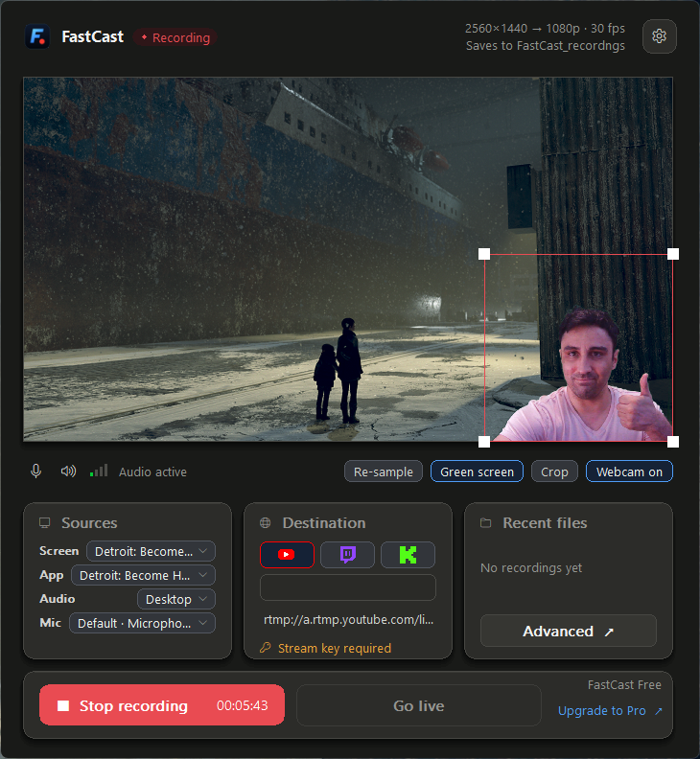Click the top-left webcam overlay handle

[484, 254]
